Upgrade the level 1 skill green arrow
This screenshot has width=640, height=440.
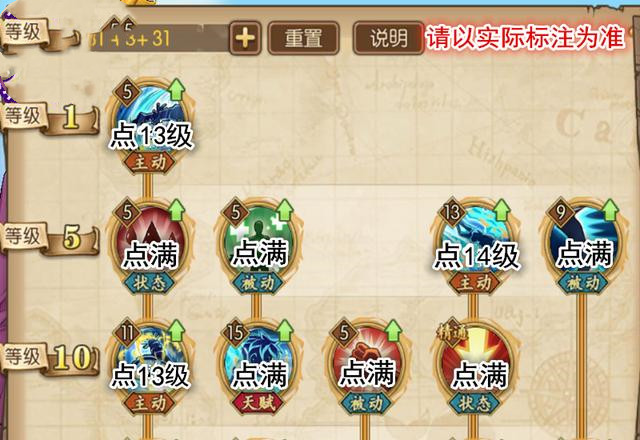click(x=177, y=89)
